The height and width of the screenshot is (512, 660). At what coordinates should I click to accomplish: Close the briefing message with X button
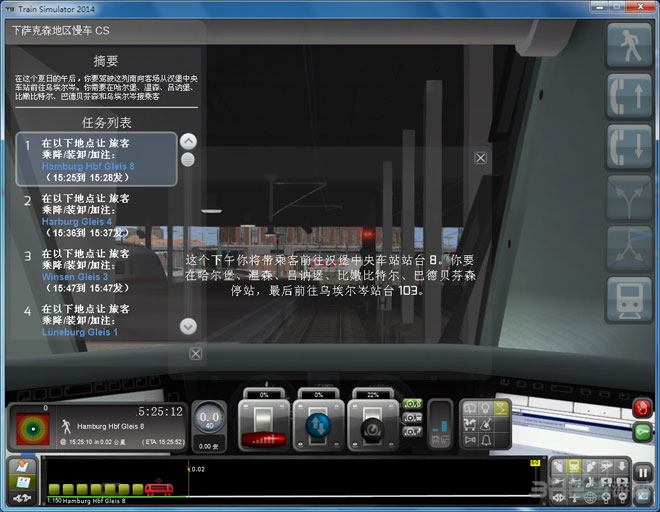pos(480,158)
